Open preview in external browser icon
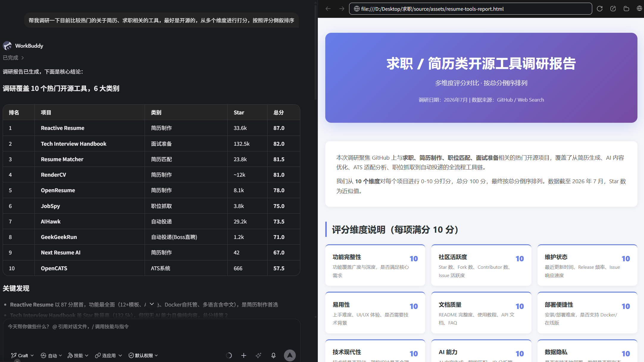This screenshot has width=644, height=362. click(613, 9)
